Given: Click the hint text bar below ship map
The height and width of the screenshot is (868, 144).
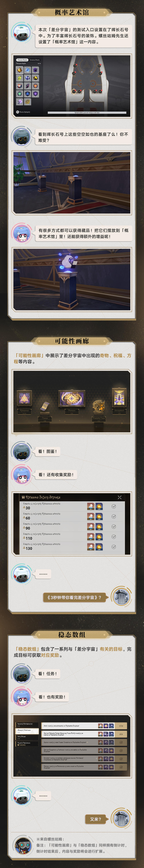Looking at the screenshot, I should click(x=87, y=113).
